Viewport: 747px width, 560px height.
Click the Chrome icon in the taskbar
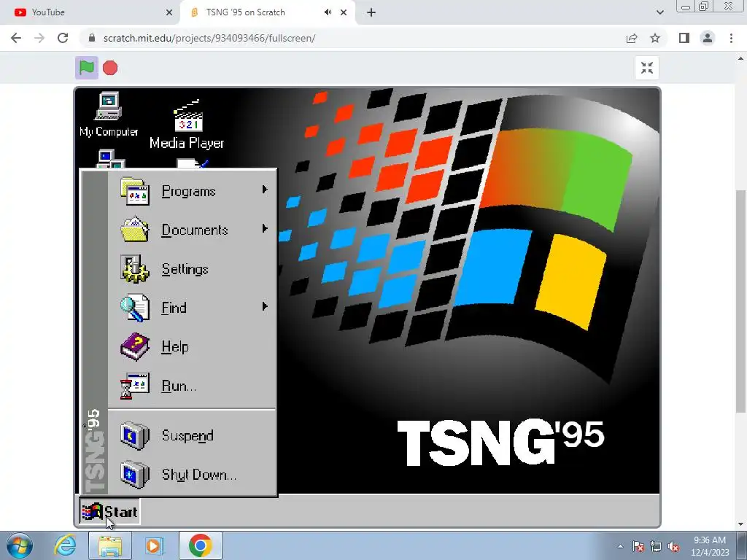click(x=201, y=545)
